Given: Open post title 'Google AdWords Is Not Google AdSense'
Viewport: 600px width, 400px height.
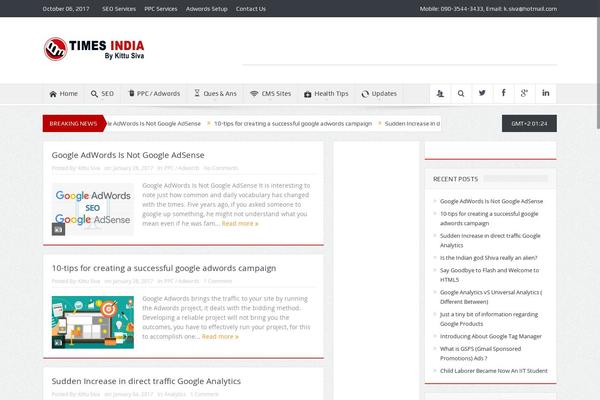Looking at the screenshot, I should click(x=128, y=155).
